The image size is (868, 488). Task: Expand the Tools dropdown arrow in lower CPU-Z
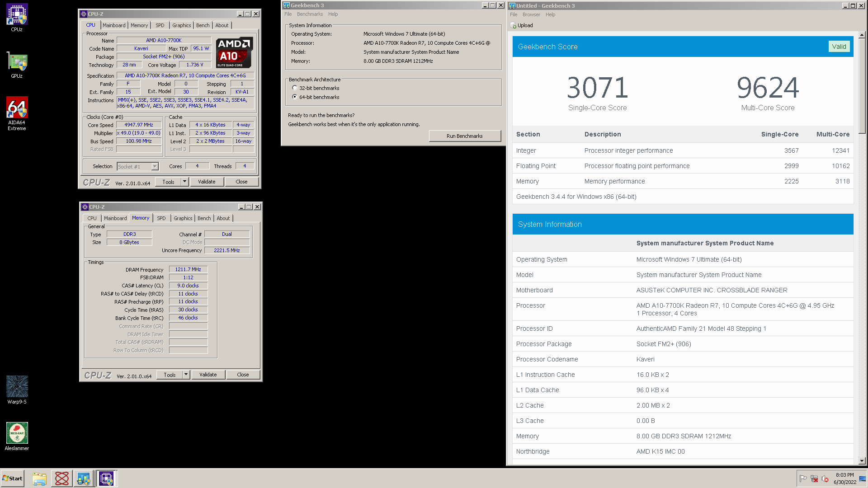click(186, 375)
